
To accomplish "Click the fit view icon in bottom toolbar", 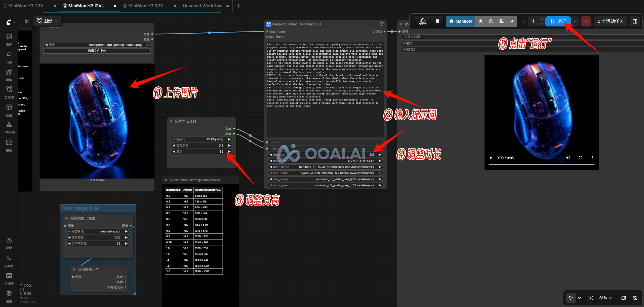I will tap(591, 298).
